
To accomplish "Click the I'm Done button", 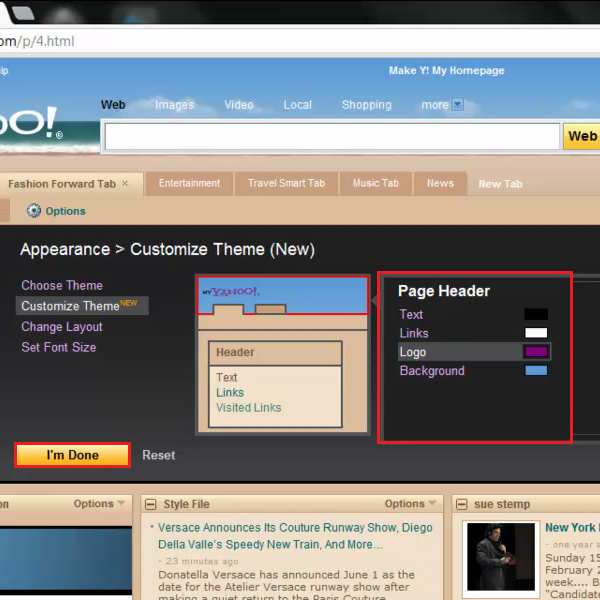I will tap(72, 455).
